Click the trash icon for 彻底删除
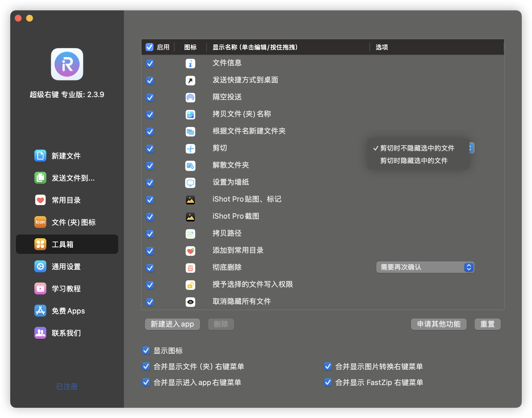Image resolution: width=532 pixels, height=418 pixels. [x=190, y=268]
